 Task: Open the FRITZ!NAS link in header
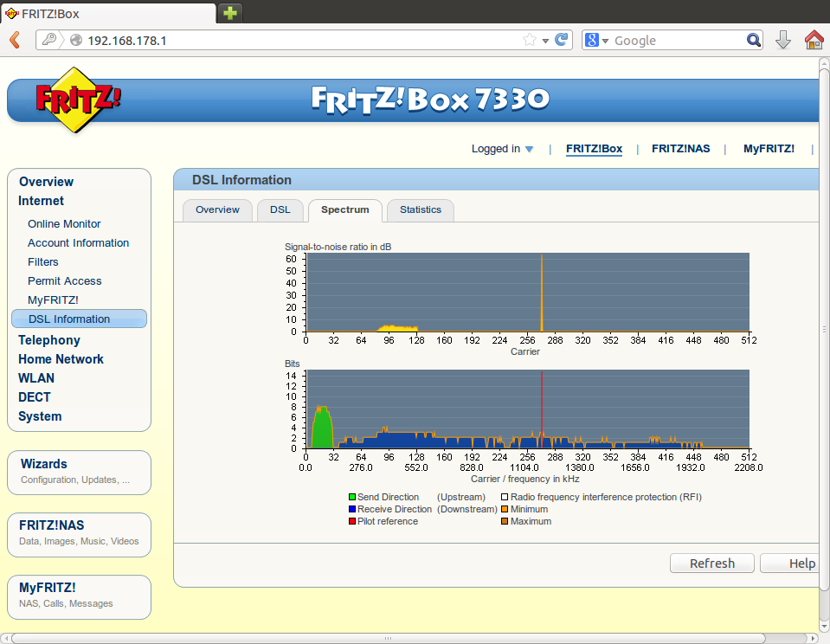pyautogui.click(x=680, y=149)
